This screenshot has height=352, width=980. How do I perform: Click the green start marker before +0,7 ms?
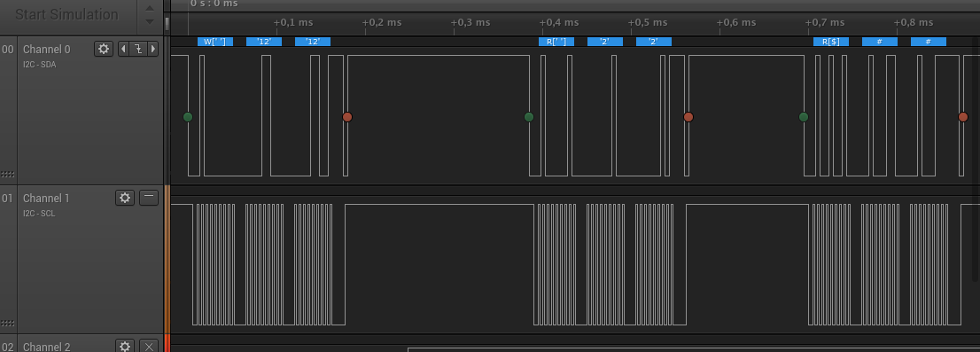pos(804,117)
